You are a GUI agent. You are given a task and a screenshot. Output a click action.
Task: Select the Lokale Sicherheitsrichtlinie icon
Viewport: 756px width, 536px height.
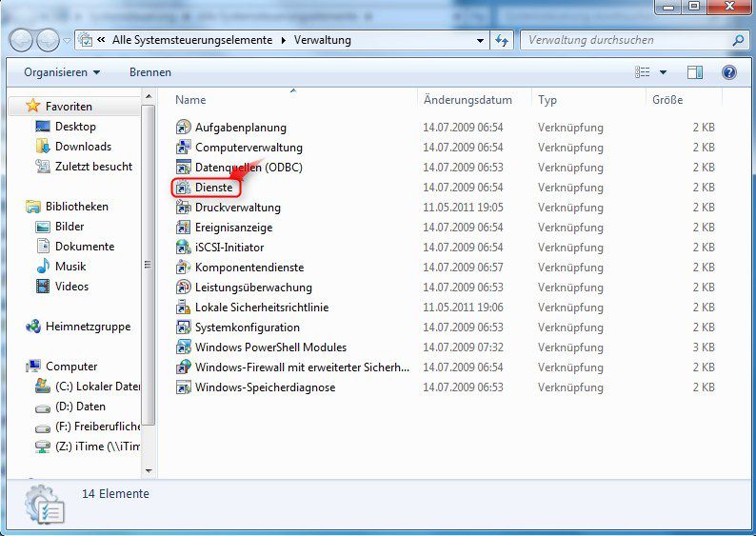click(x=183, y=308)
